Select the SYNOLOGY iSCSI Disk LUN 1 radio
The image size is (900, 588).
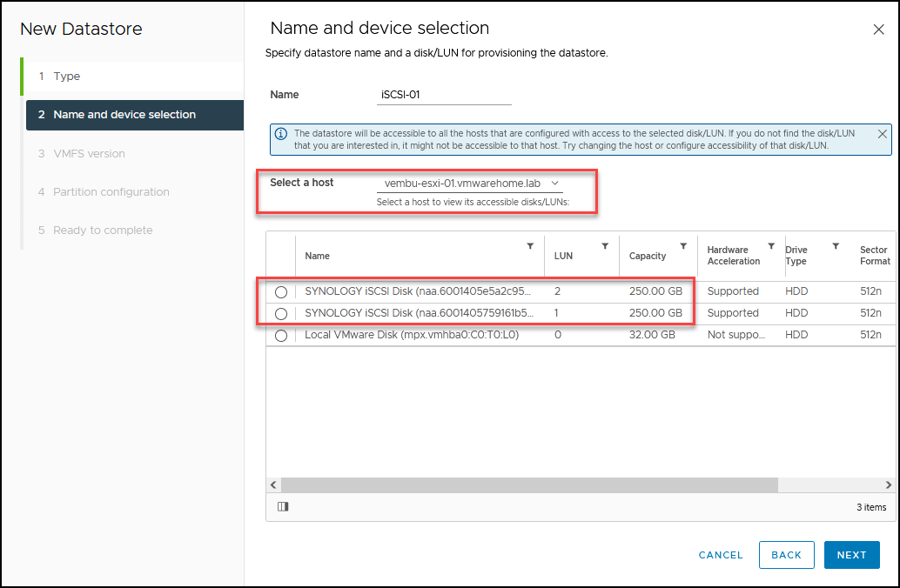[280, 314]
